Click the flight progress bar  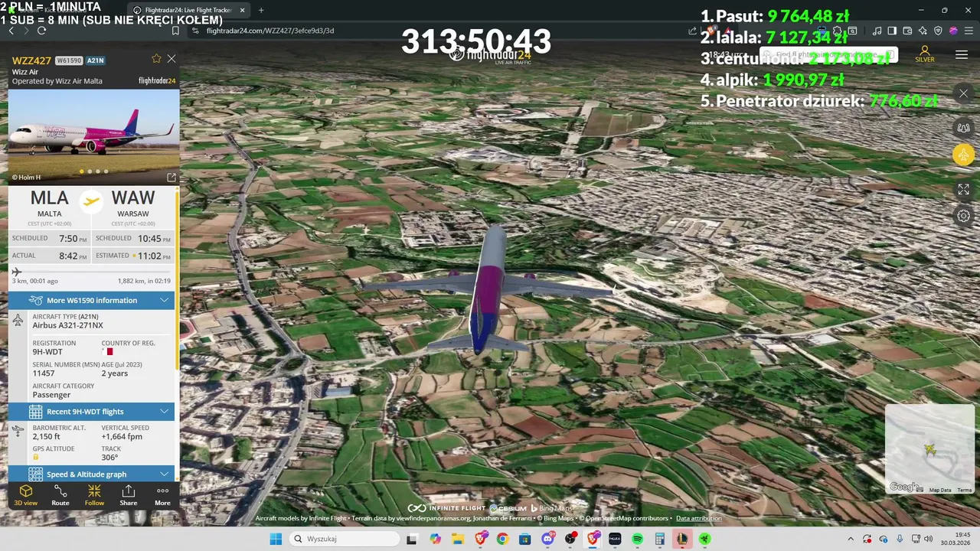[x=92, y=272]
